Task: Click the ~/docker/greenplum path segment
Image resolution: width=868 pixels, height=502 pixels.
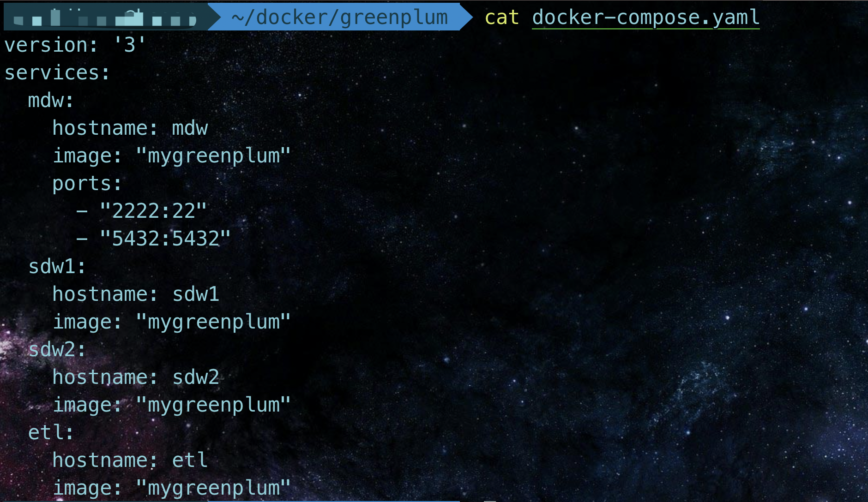Action: click(339, 17)
